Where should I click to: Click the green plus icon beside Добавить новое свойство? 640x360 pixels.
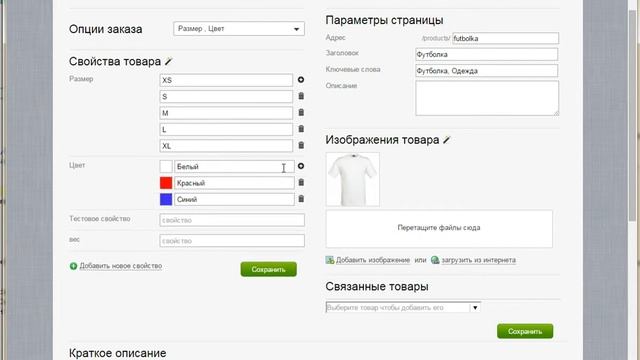73,266
